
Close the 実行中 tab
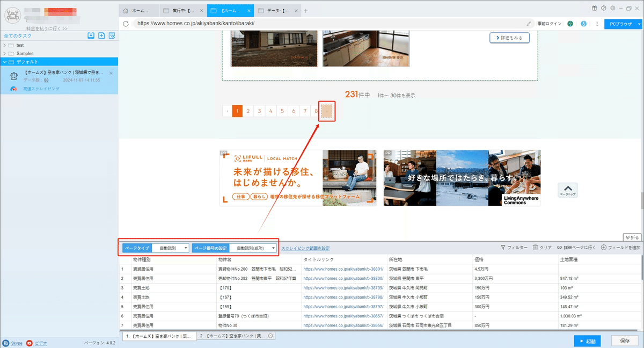[201, 10]
